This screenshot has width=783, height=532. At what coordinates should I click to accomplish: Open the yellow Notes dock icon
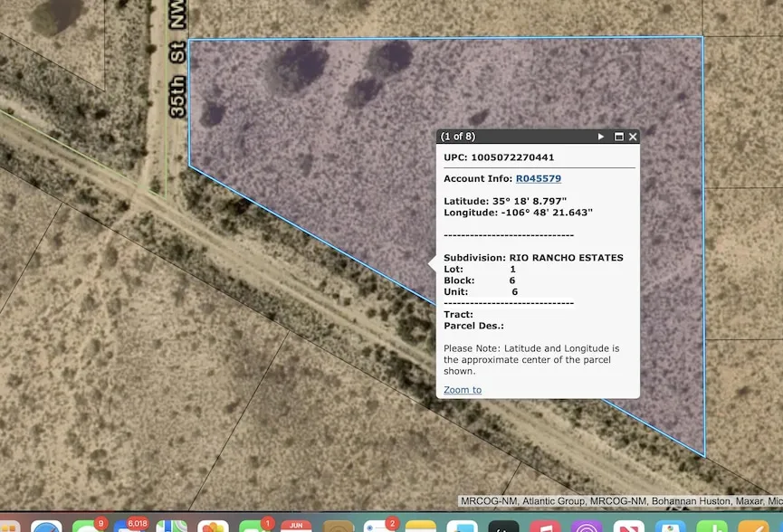click(x=421, y=527)
